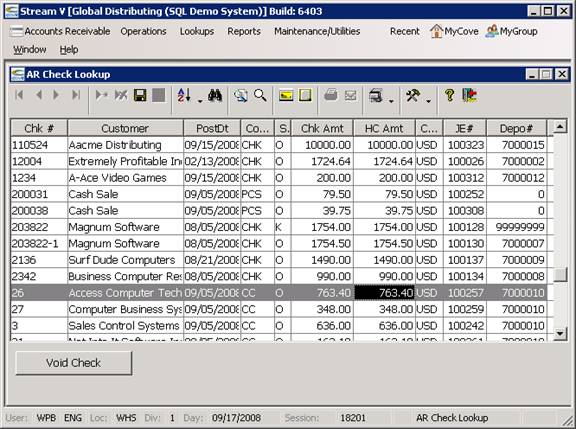
Task: Click the Void Check button
Action: tap(73, 363)
